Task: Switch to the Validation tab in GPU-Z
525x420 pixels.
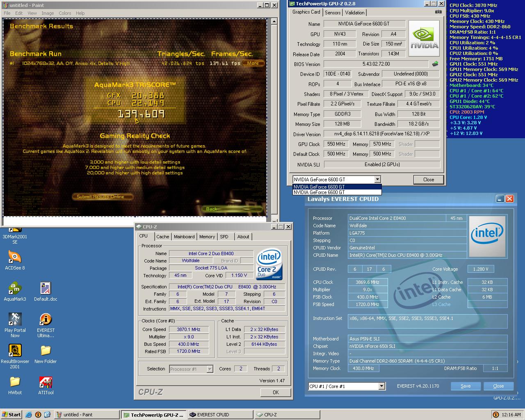Action: coord(355,13)
